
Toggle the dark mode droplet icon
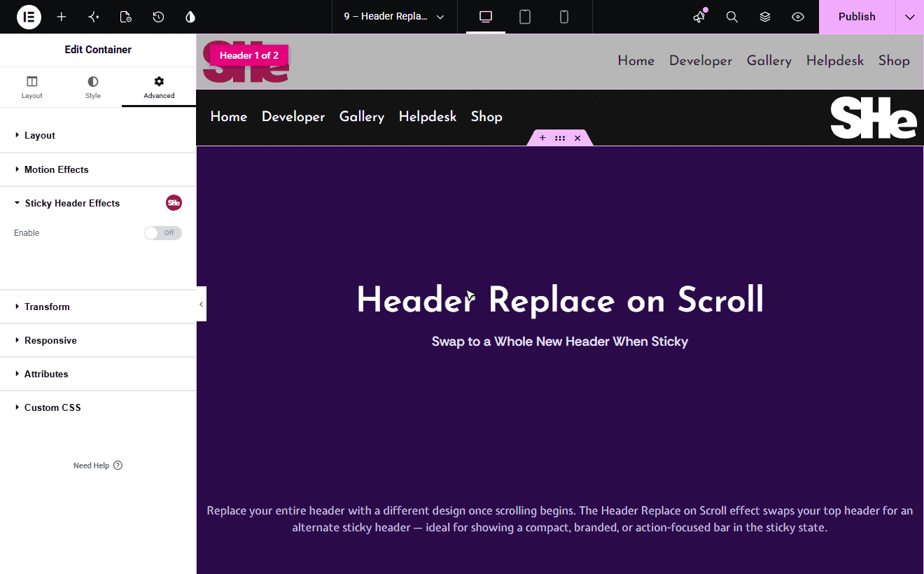(190, 17)
